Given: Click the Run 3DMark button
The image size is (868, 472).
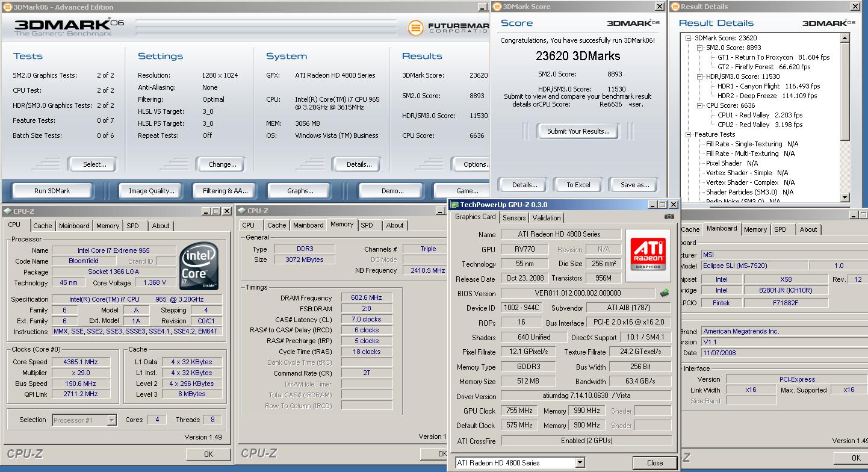Looking at the screenshot, I should click(52, 191).
